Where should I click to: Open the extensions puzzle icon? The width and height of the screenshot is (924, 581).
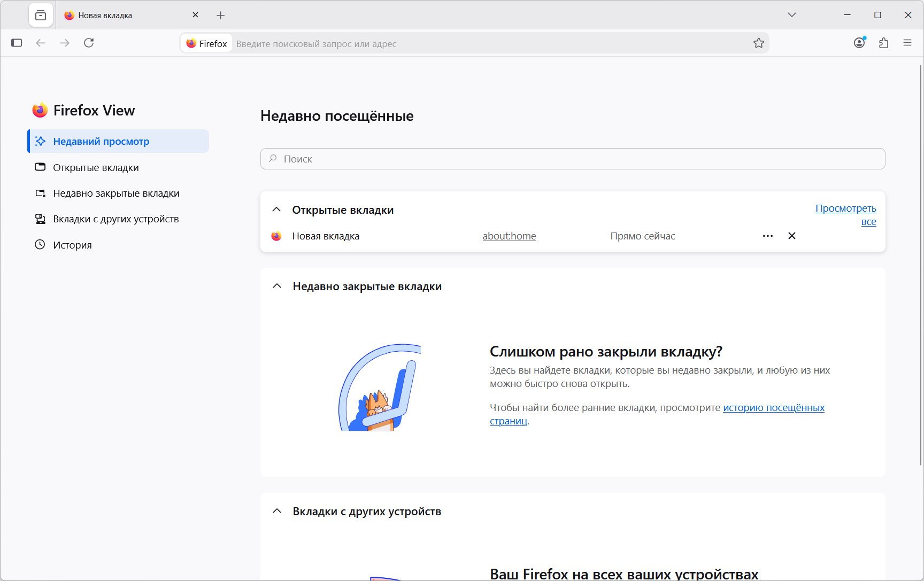pos(883,43)
